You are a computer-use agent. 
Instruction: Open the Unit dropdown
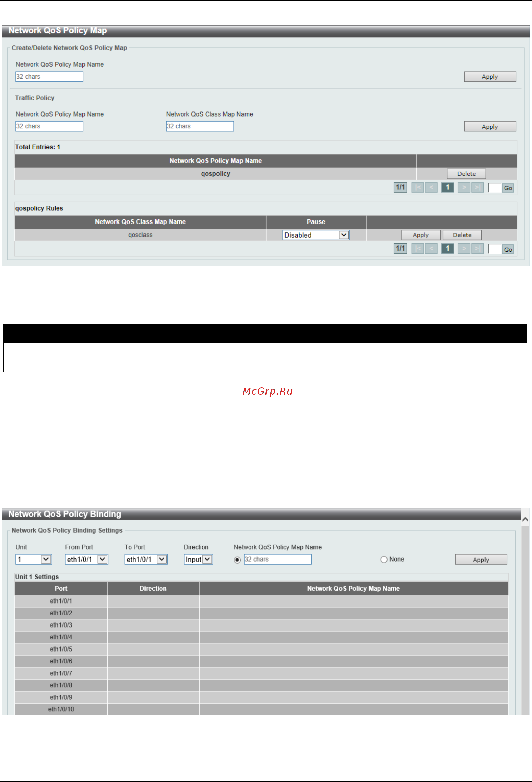coord(34,560)
